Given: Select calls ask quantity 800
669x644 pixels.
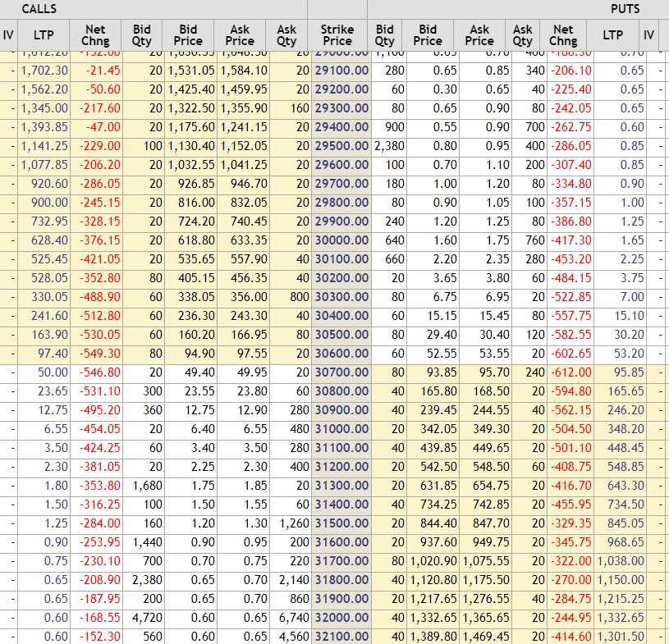Looking at the screenshot, I should coord(300,297).
